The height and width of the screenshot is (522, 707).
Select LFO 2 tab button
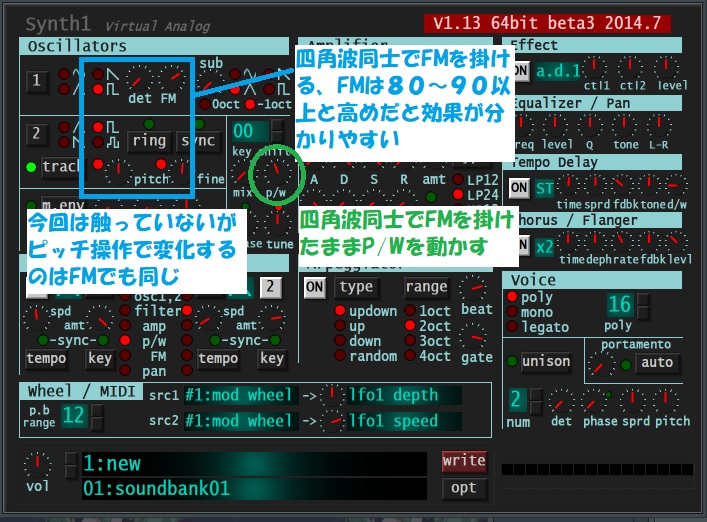[x=270, y=287]
